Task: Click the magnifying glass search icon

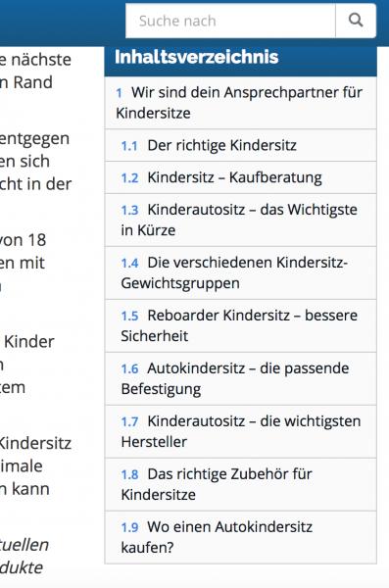Action: (x=356, y=21)
